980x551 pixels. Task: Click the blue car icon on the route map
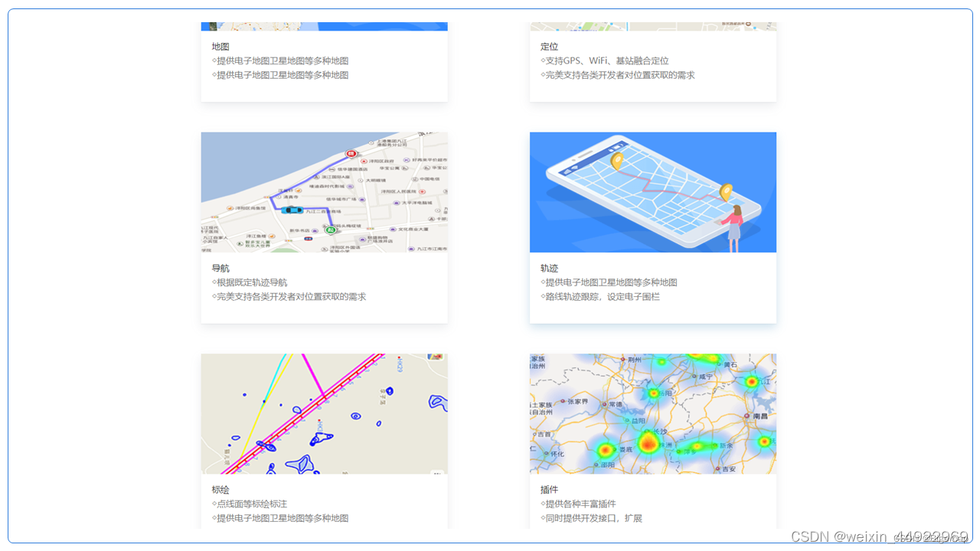[x=292, y=210]
